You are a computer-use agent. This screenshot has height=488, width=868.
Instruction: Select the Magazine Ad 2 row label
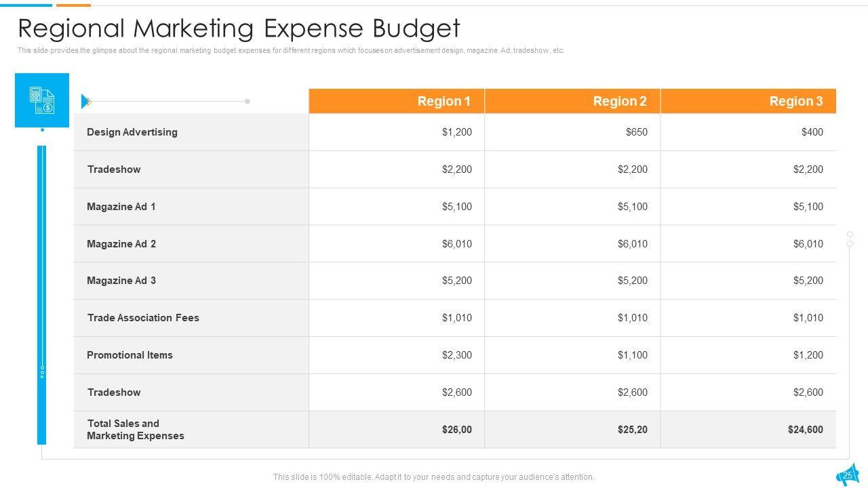(121, 244)
